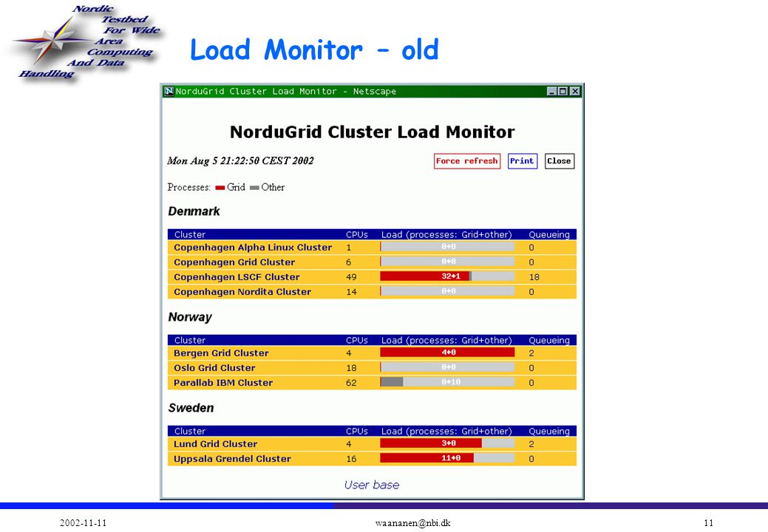Click the Denmark section heading

[x=194, y=211]
